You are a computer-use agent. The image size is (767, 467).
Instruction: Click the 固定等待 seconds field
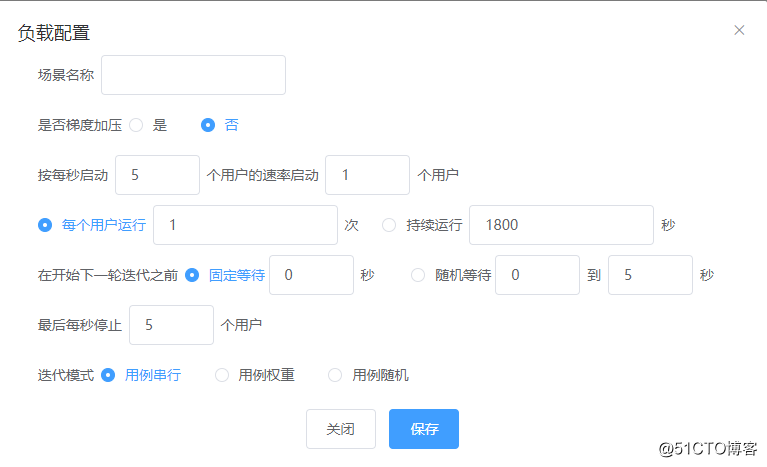pyautogui.click(x=312, y=275)
